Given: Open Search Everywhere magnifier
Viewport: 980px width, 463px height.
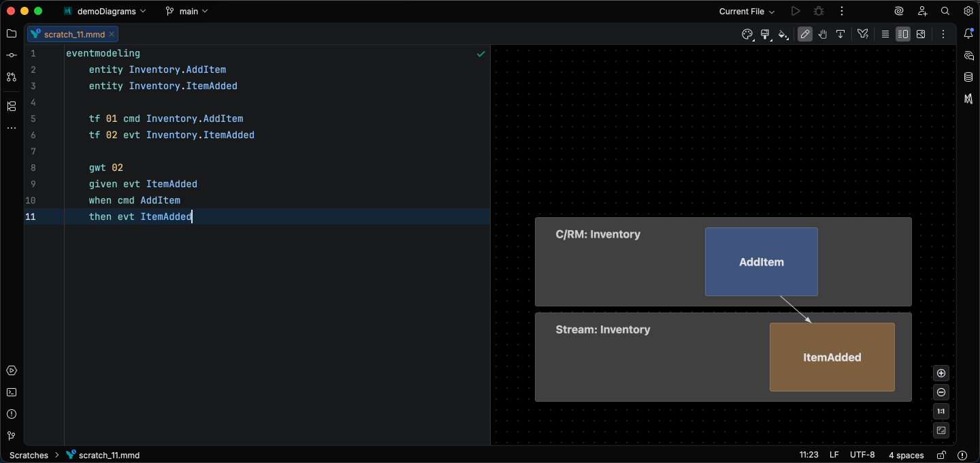Looking at the screenshot, I should [945, 11].
